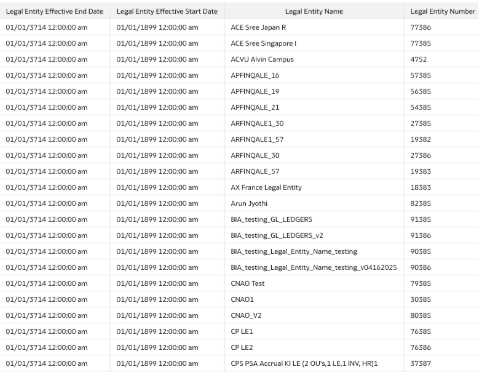Click the start date in CNAO_V2 row

157,315
